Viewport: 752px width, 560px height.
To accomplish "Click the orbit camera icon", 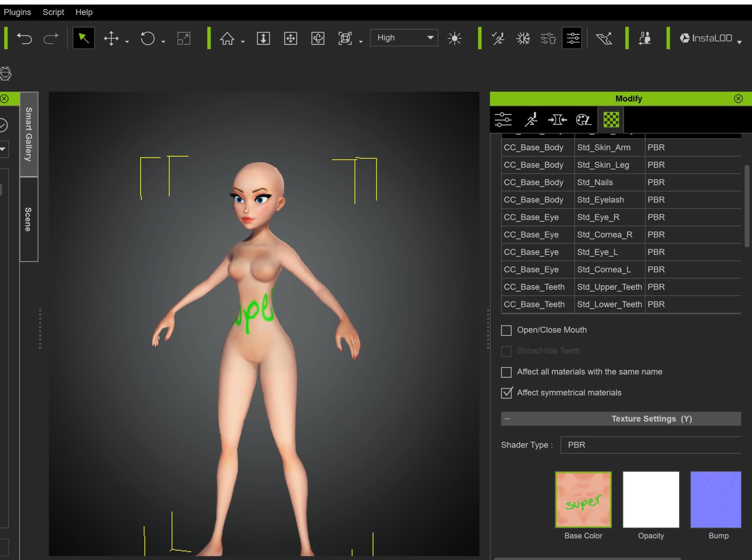I will click(x=318, y=38).
